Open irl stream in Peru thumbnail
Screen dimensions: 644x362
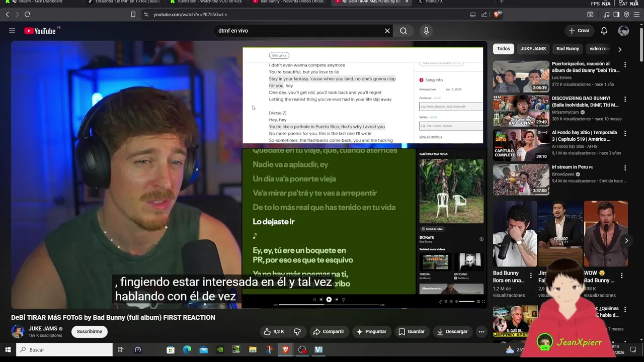tap(521, 179)
